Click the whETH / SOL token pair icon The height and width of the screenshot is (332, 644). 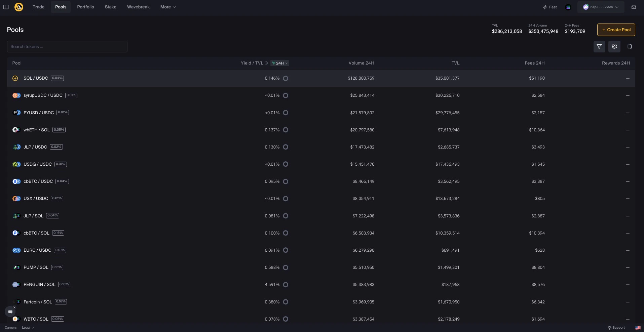(x=16, y=130)
